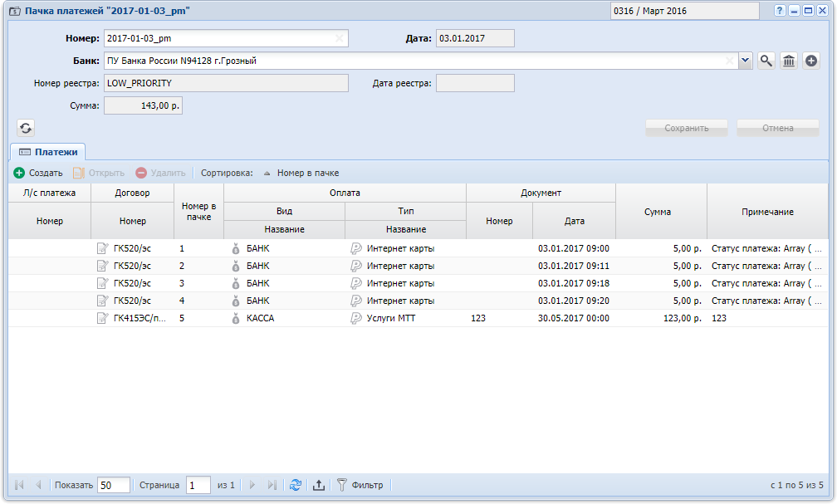This screenshot has width=837, height=504.
Task: Click Примечание column header
Action: click(x=767, y=212)
